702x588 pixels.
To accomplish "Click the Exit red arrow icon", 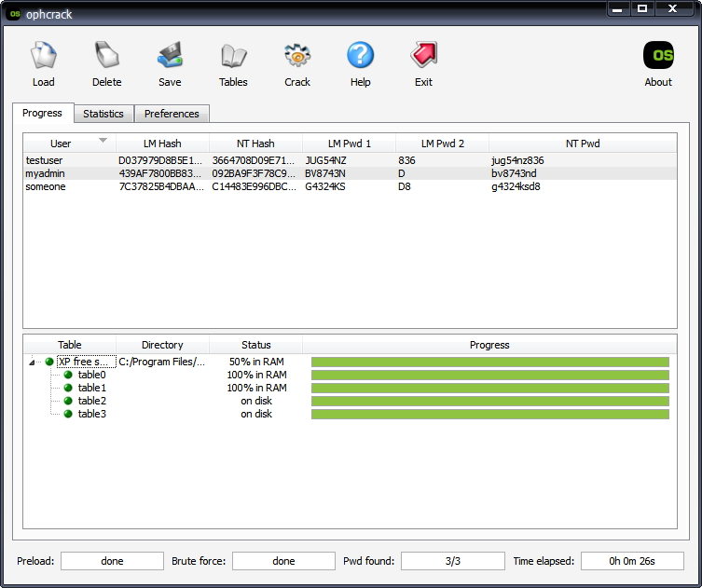I will coord(423,56).
